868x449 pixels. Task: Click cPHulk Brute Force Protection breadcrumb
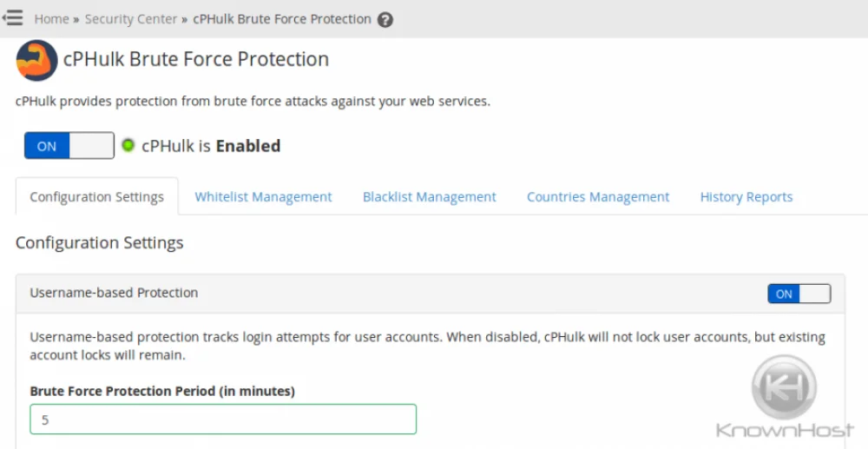[282, 19]
